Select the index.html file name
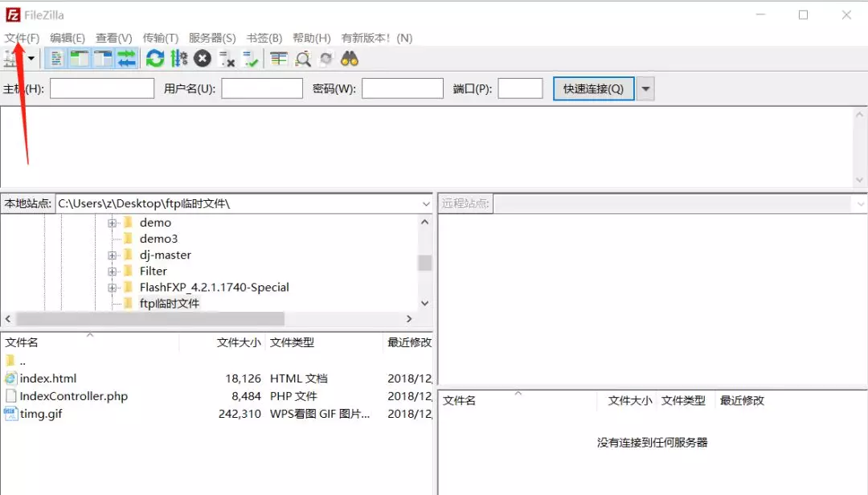This screenshot has height=495, width=868. (x=48, y=378)
